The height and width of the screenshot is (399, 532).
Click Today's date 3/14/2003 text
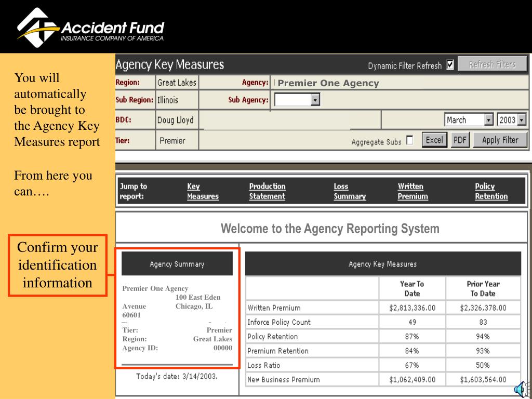(177, 376)
